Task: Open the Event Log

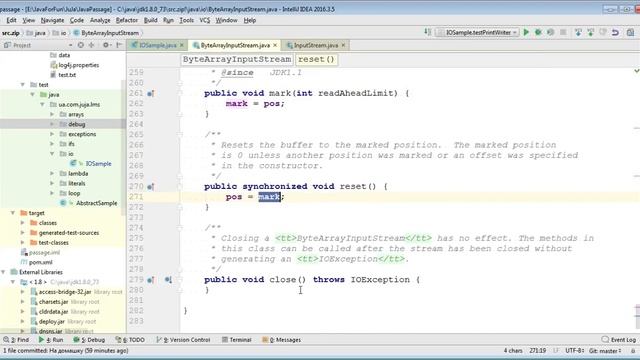Action: pyautogui.click(x=619, y=340)
